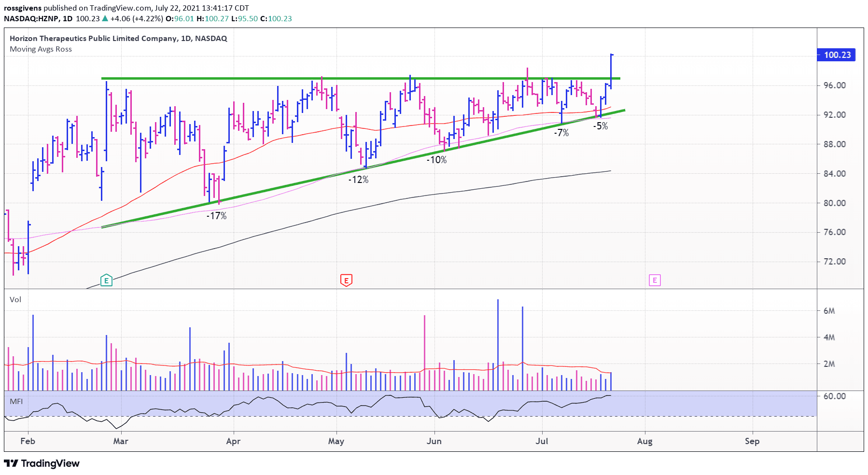Click the TradingView logo
This screenshot has width=868, height=475.
[42, 463]
